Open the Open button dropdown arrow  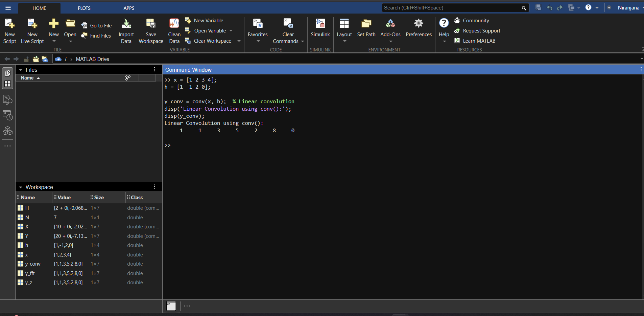pos(70,42)
